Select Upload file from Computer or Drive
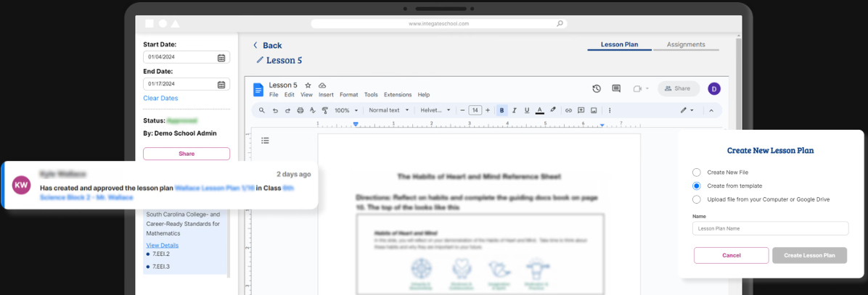Image resolution: width=868 pixels, height=295 pixels. pyautogui.click(x=697, y=199)
